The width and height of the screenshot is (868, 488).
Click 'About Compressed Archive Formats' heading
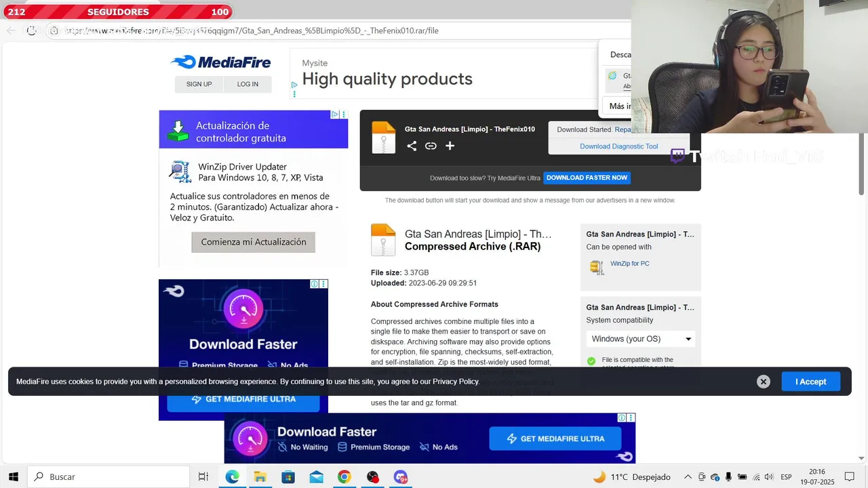[435, 304]
